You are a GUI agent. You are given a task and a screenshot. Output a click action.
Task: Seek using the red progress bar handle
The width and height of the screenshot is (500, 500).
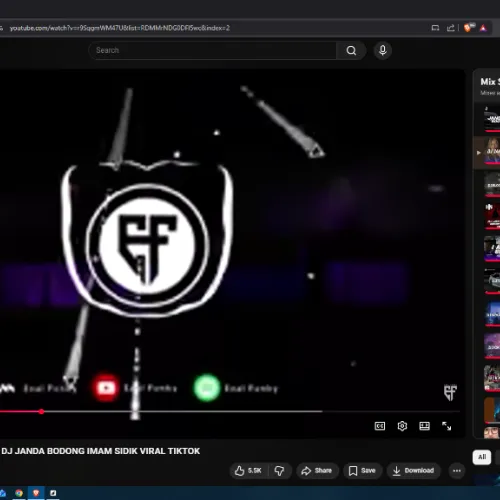point(41,412)
